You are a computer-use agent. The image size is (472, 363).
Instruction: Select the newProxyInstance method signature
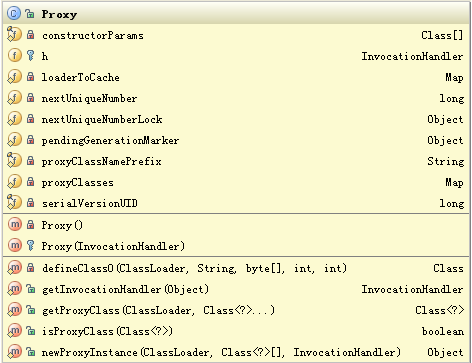tap(221, 352)
